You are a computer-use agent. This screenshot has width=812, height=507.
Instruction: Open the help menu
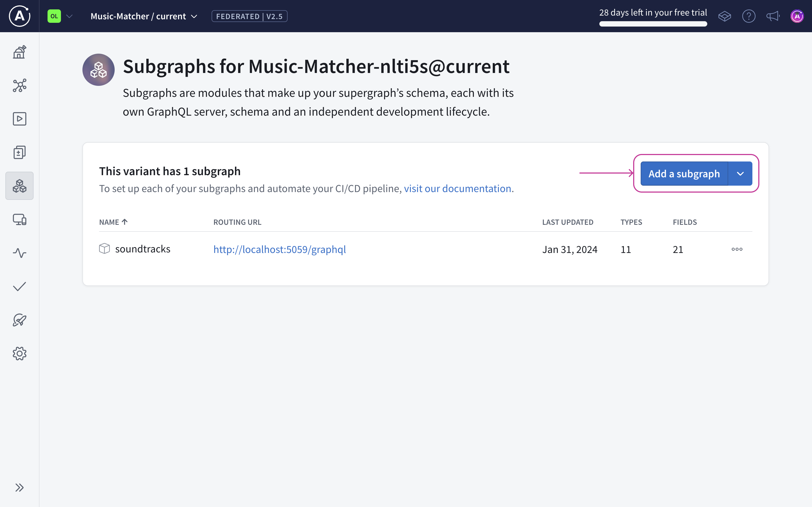click(749, 16)
